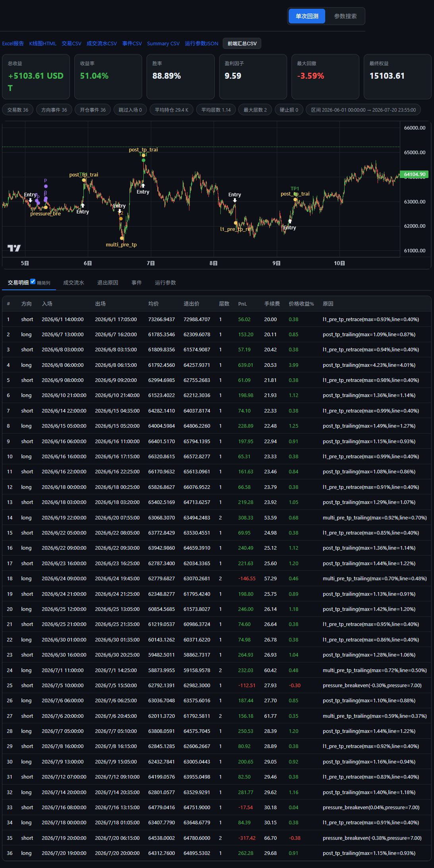Click the 64104.90 current price label
This screenshot has width=434, height=868.
pos(415,174)
